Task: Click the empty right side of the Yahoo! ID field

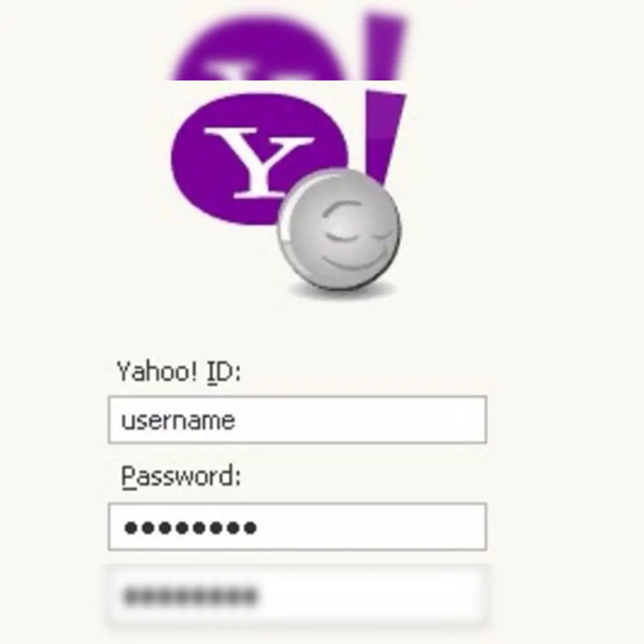Action: [376, 420]
